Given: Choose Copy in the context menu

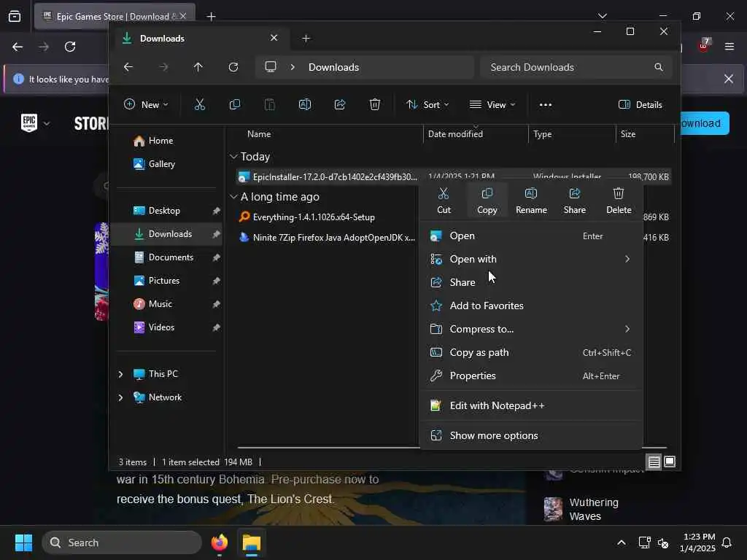Looking at the screenshot, I should 487,201.
